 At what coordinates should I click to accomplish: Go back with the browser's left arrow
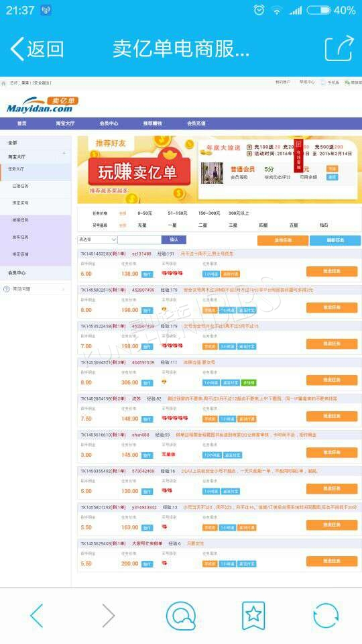pos(36,615)
